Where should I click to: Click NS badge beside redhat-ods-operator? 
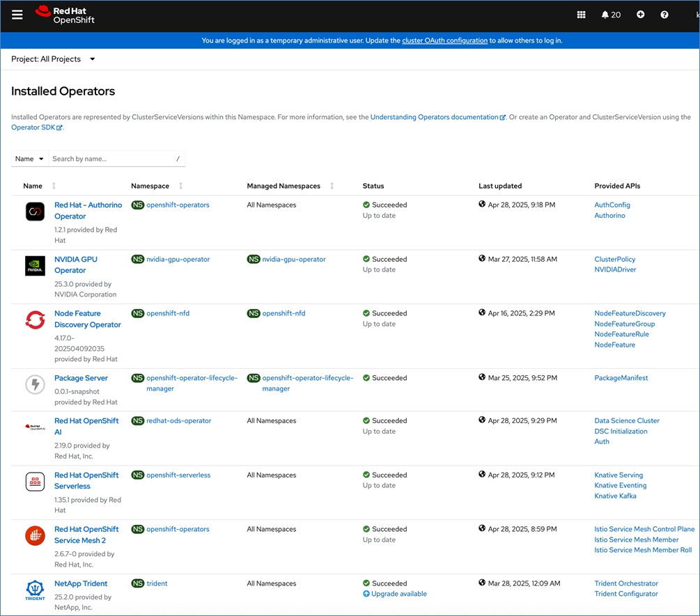(x=137, y=420)
